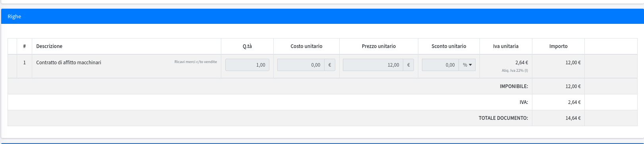Select the Importo column header
The height and width of the screenshot is (144, 644).
coord(558,46)
